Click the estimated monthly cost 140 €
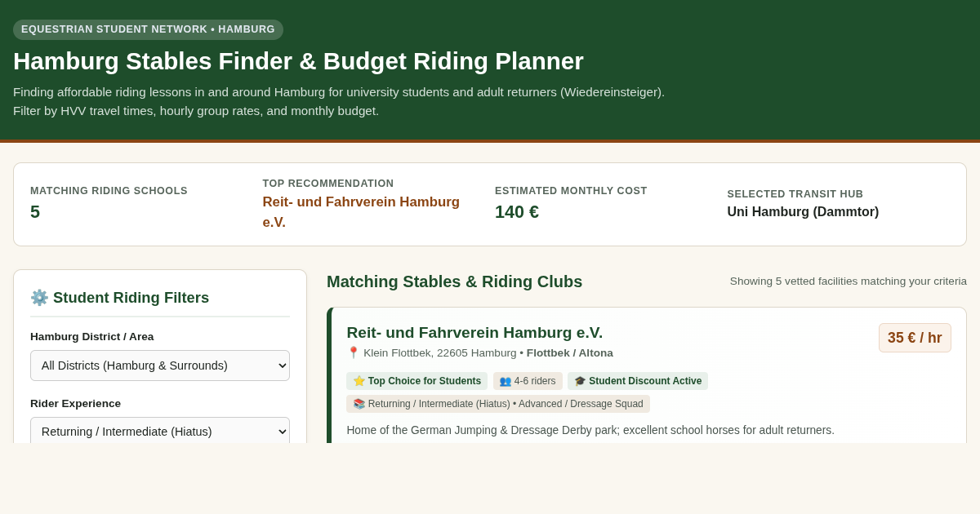The image size is (980, 514). 517,212
